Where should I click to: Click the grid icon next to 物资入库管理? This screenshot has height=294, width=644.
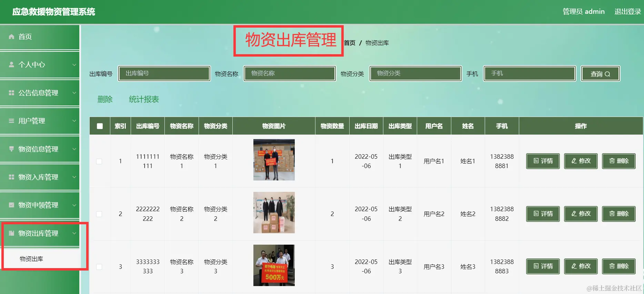click(11, 177)
